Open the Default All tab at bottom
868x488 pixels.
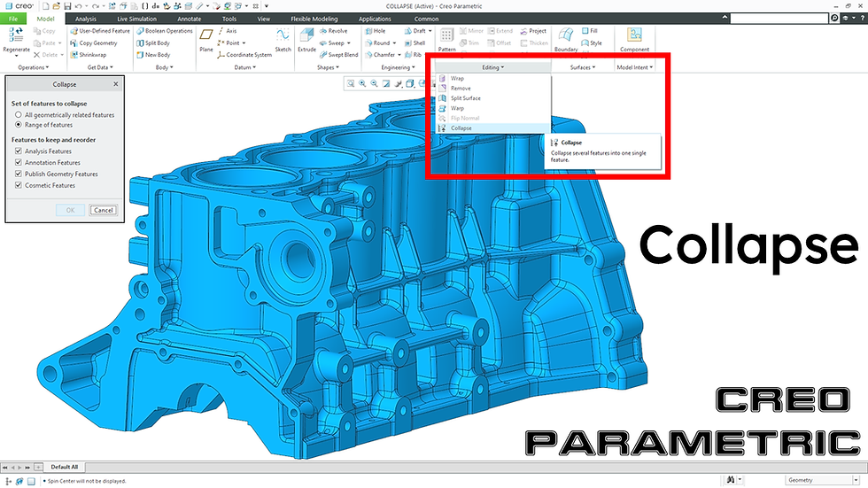pos(64,467)
